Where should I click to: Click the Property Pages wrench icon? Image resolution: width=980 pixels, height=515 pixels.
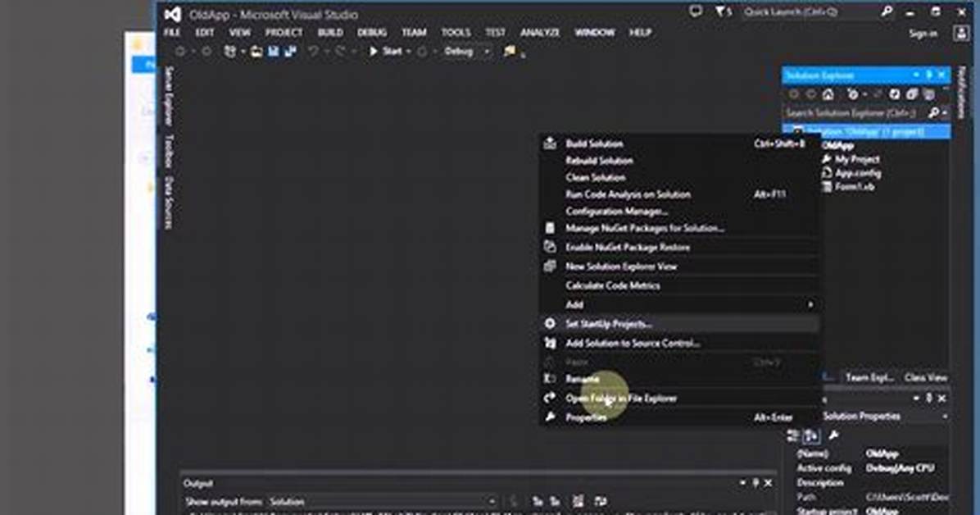pos(833,435)
